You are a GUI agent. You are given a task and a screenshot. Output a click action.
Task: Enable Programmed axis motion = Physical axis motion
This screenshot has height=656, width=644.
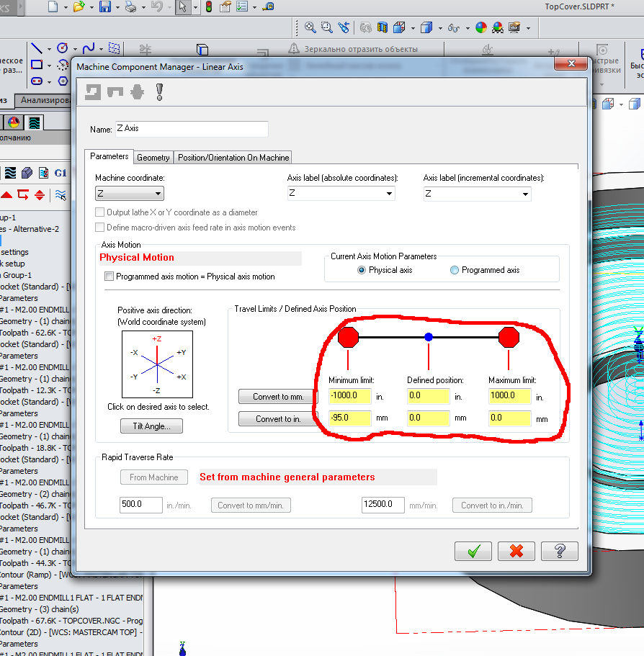point(109,277)
